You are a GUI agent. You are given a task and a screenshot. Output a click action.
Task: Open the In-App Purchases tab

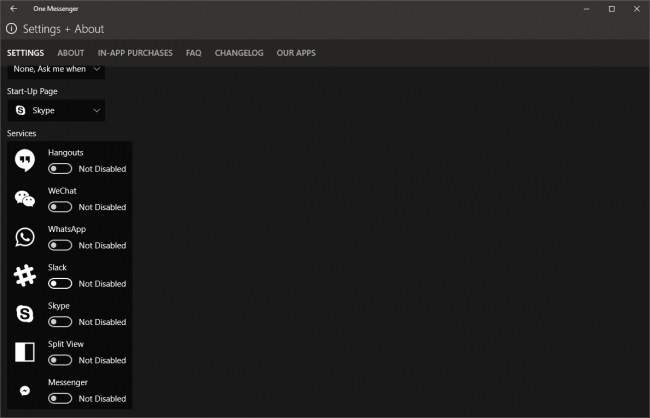[135, 53]
